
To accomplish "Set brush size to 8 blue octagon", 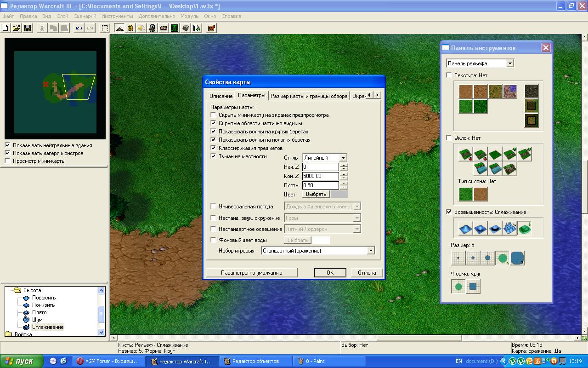I will coord(517,258).
